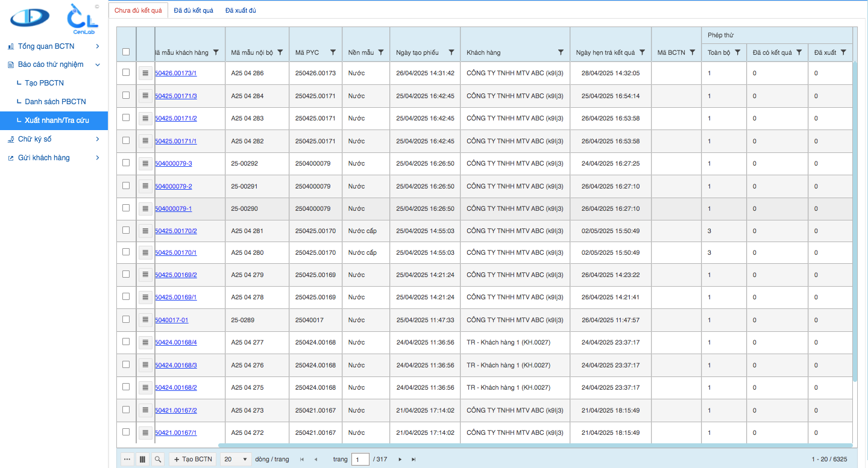Select Xuất nhanh/Tra cứu sidebar item
The height and width of the screenshot is (468, 868).
[x=54, y=120]
